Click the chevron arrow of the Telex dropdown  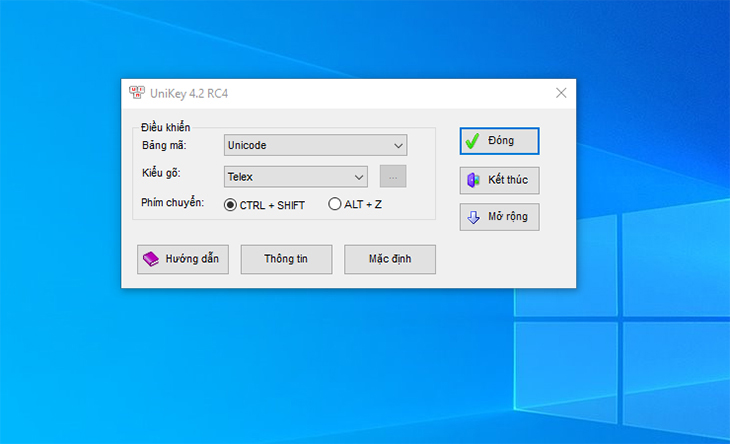coord(359,177)
